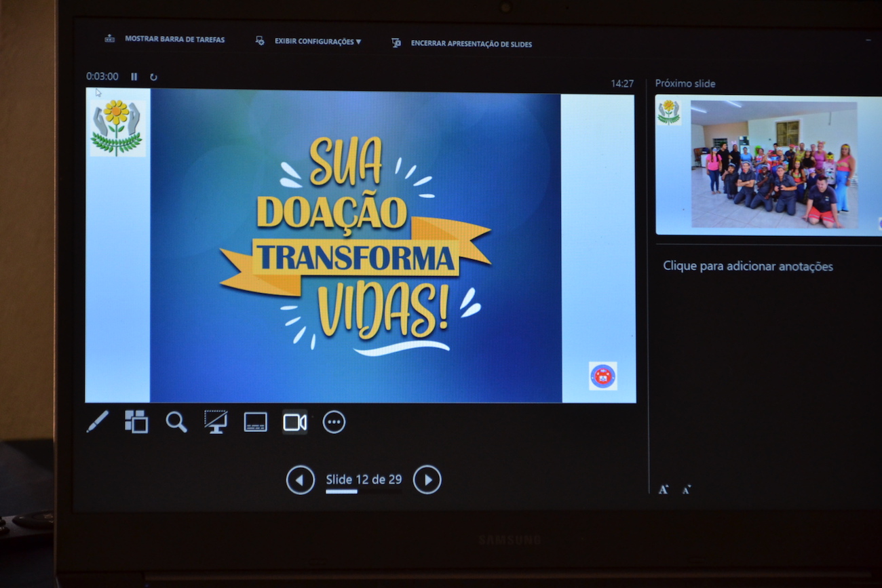Click into the notes area placeholder text
The image size is (882, 588).
click(748, 267)
